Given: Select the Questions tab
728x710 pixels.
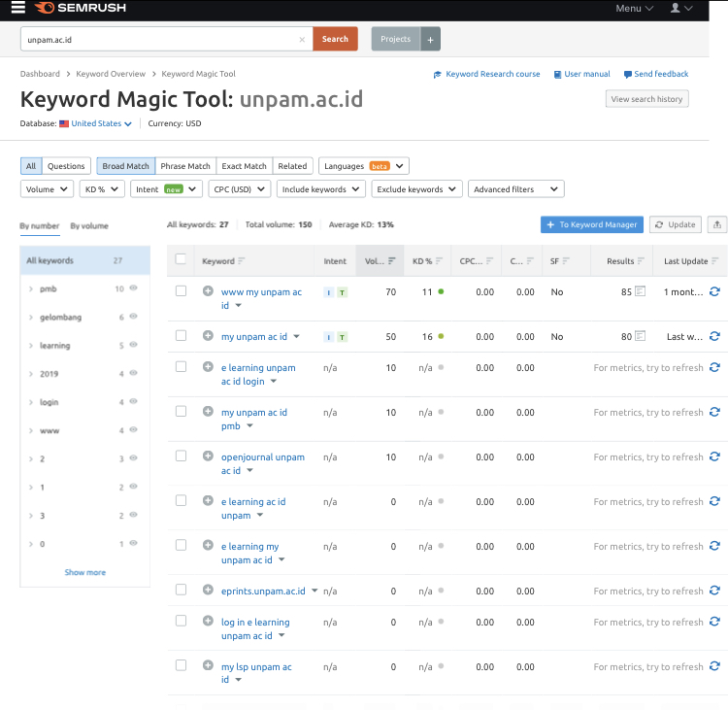Looking at the screenshot, I should (66, 166).
